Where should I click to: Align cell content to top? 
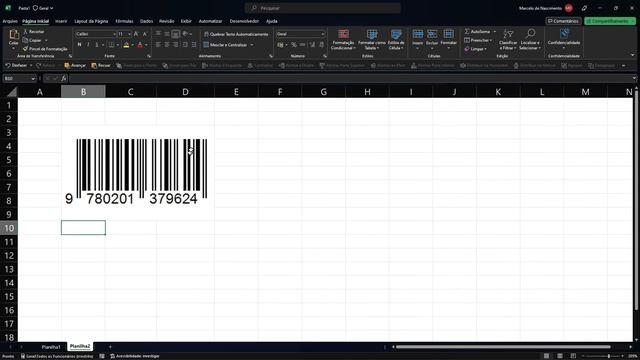pos(158,34)
